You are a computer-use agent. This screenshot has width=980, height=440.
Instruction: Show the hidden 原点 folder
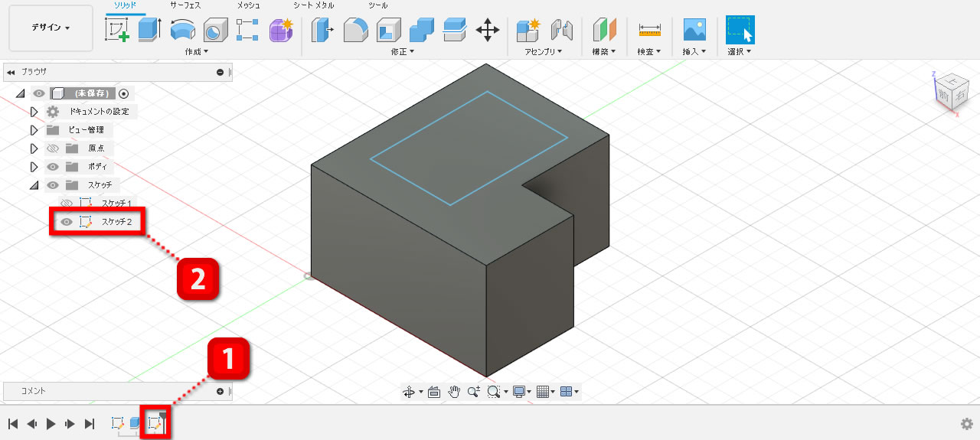click(x=53, y=148)
